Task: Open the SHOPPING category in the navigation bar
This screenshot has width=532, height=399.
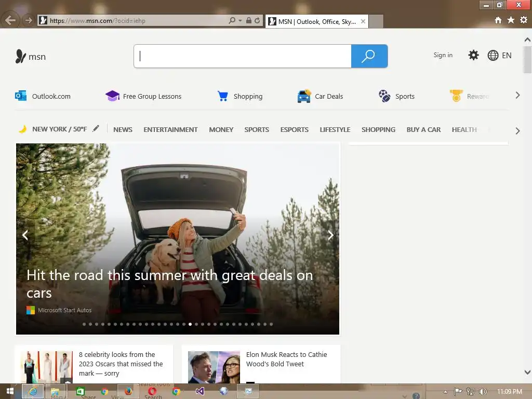Action: [x=378, y=129]
